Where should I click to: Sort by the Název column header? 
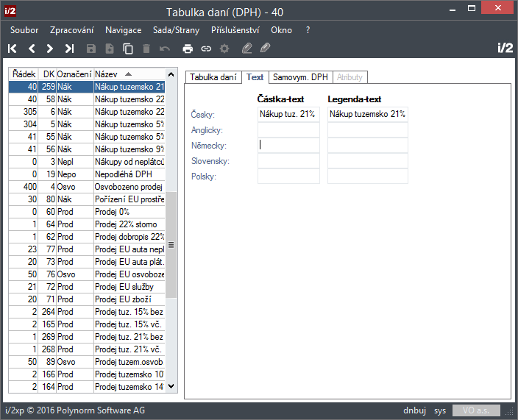pyautogui.click(x=129, y=74)
